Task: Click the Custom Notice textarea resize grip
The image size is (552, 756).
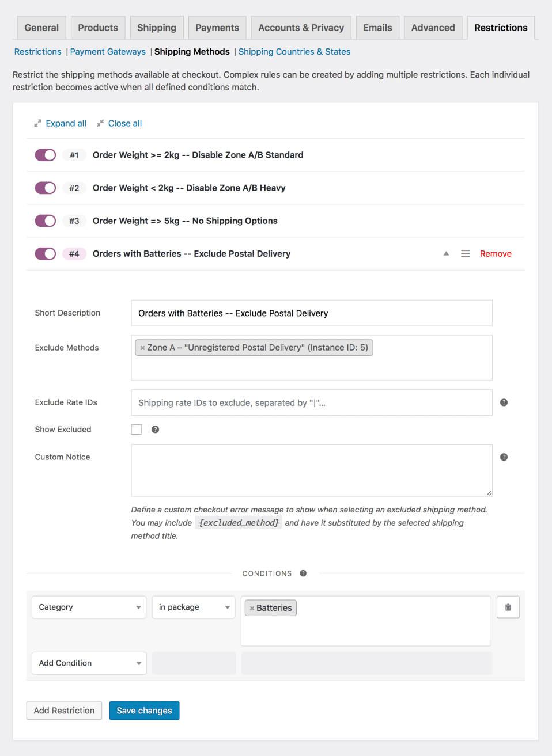Action: pyautogui.click(x=489, y=493)
